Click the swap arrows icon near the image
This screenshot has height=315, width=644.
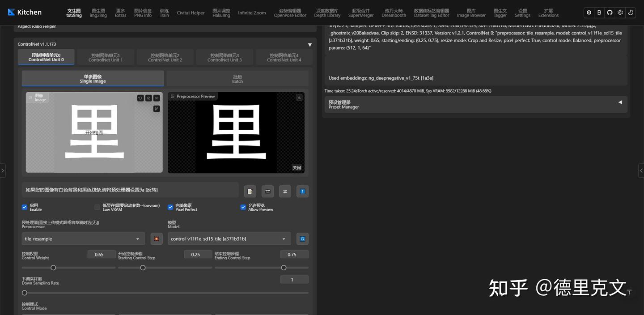click(x=285, y=191)
